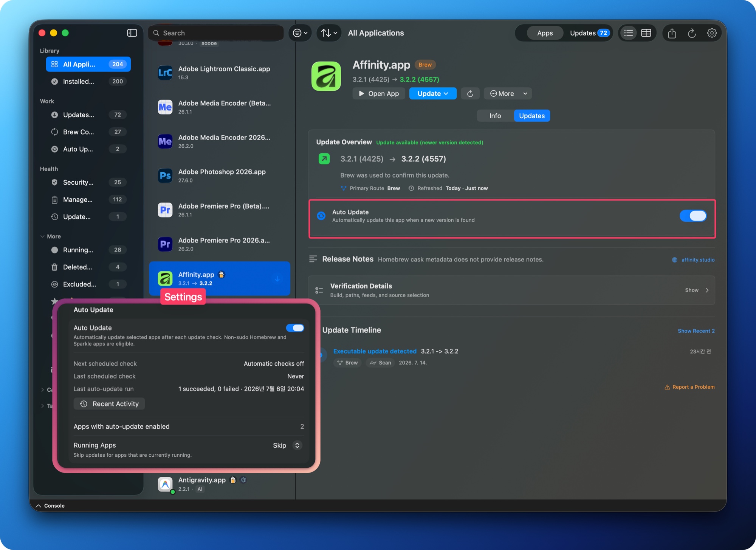Toggle the sidebar visibility icon
756x550 pixels.
132,33
